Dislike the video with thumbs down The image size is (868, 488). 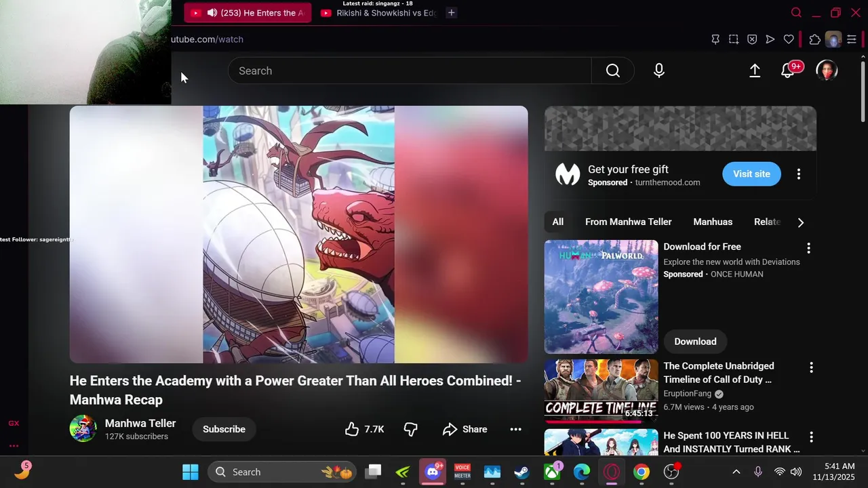point(411,429)
